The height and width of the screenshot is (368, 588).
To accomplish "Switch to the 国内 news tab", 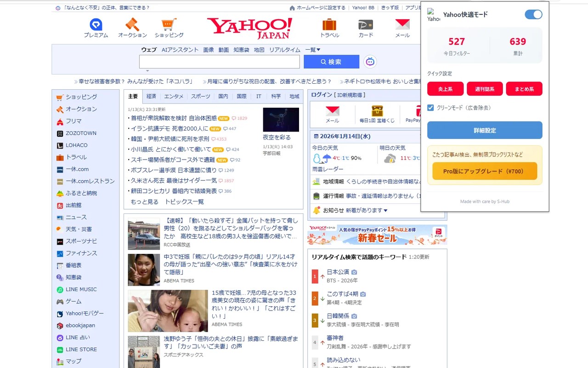I will point(223,96).
